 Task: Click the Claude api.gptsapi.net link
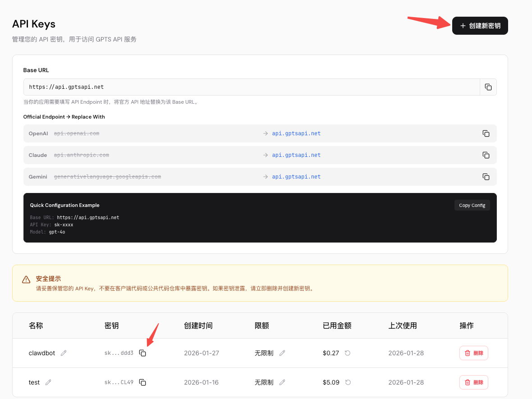point(296,155)
